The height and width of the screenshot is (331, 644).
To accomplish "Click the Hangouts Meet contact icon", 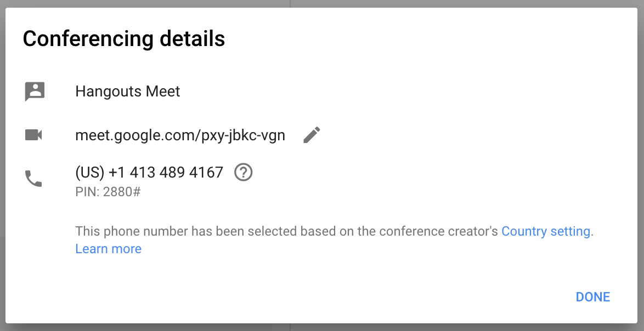I will (35, 91).
